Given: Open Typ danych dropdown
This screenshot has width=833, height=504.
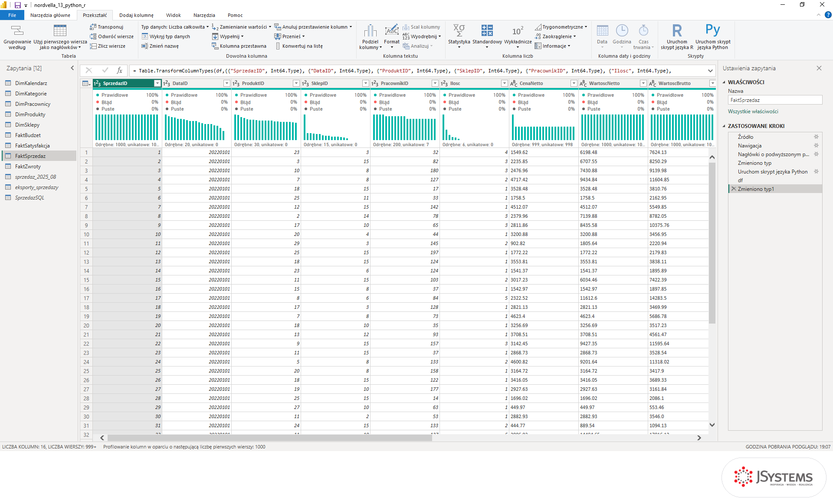Looking at the screenshot, I should click(x=175, y=27).
